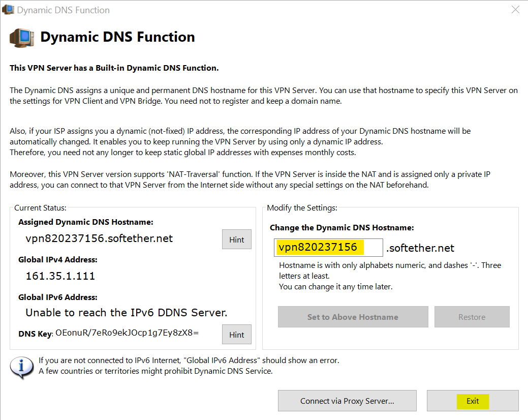Viewport: 528px width, 420px height.
Task: Click 'Current Status:' group label
Action: coord(41,208)
